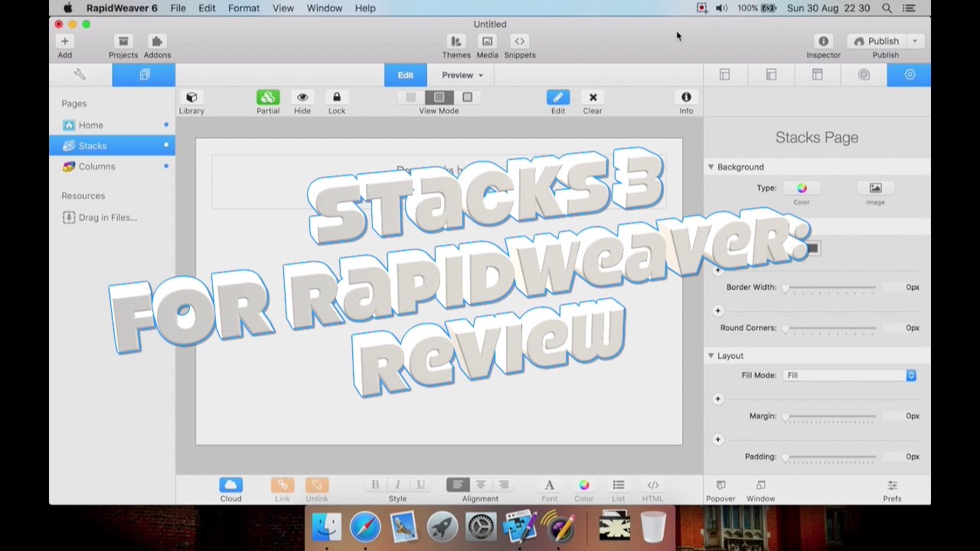
Task: Select the Stacks page in sidebar
Action: point(112,145)
